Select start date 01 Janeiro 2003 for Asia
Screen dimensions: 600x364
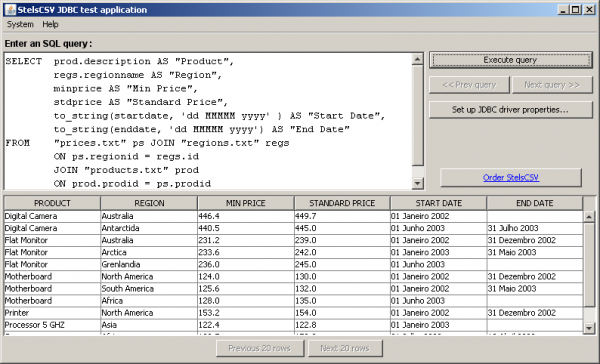(x=439, y=325)
